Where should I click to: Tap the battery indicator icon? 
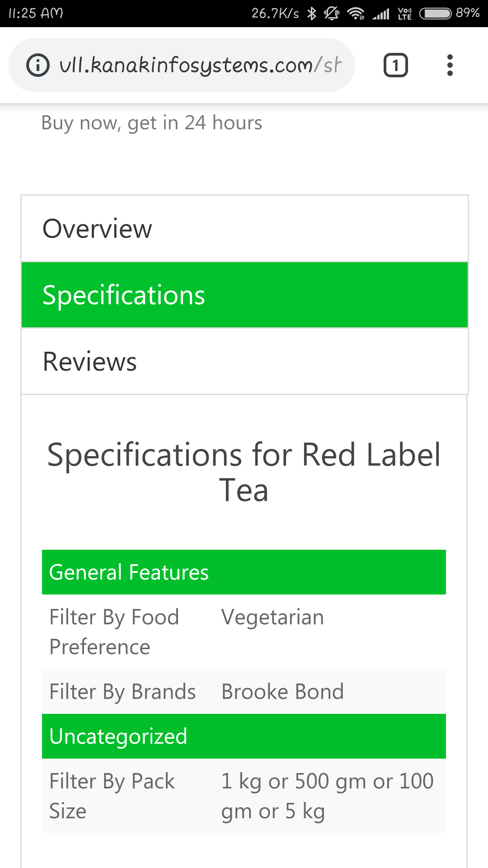[436, 14]
